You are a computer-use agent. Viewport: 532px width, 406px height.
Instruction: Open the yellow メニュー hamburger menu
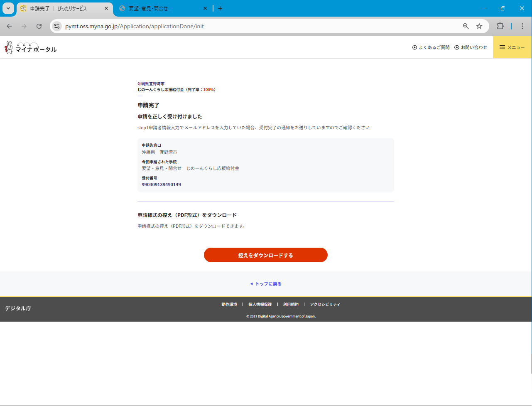click(512, 47)
